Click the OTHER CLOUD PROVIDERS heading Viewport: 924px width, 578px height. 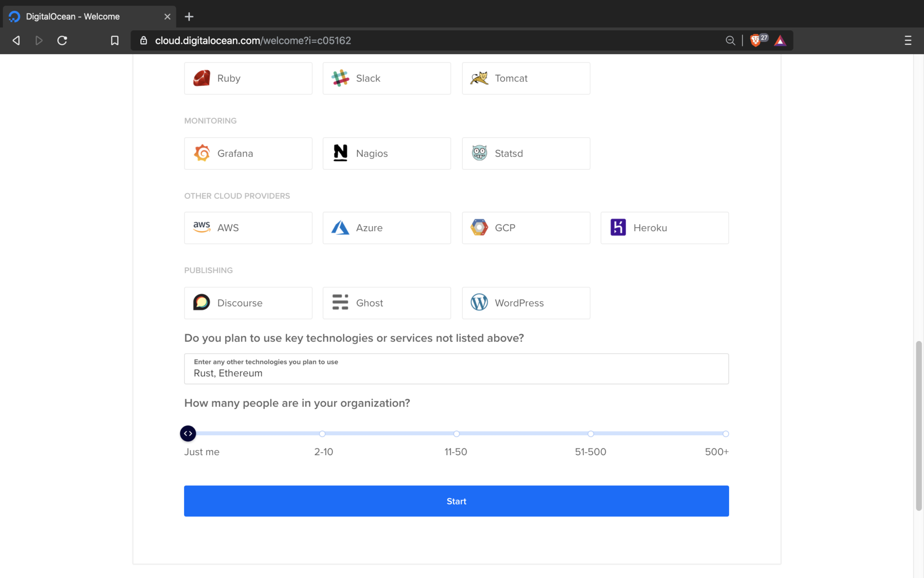click(237, 196)
